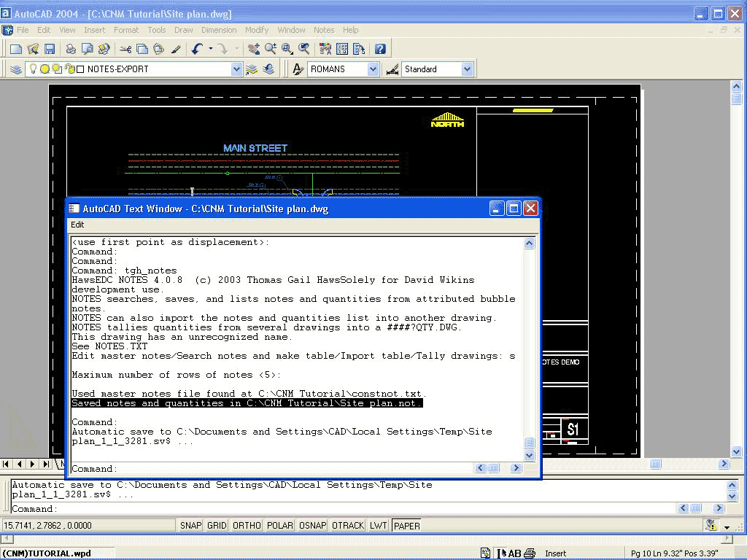Screen dimensions: 747x560
Task: Open the Standard dimension style dropdown
Action: tap(467, 69)
